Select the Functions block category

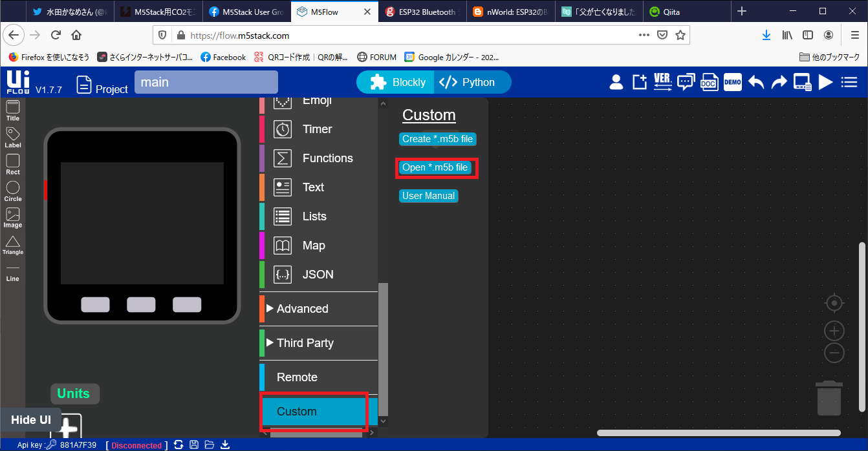click(318, 158)
